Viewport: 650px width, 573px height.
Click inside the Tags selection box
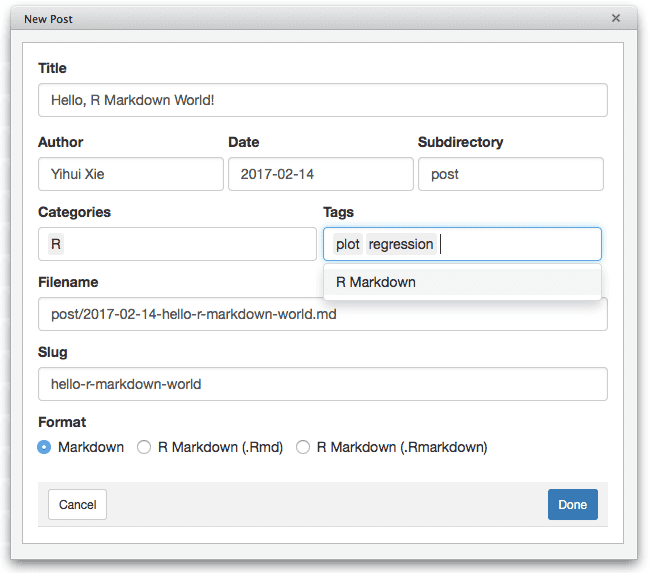(520, 244)
